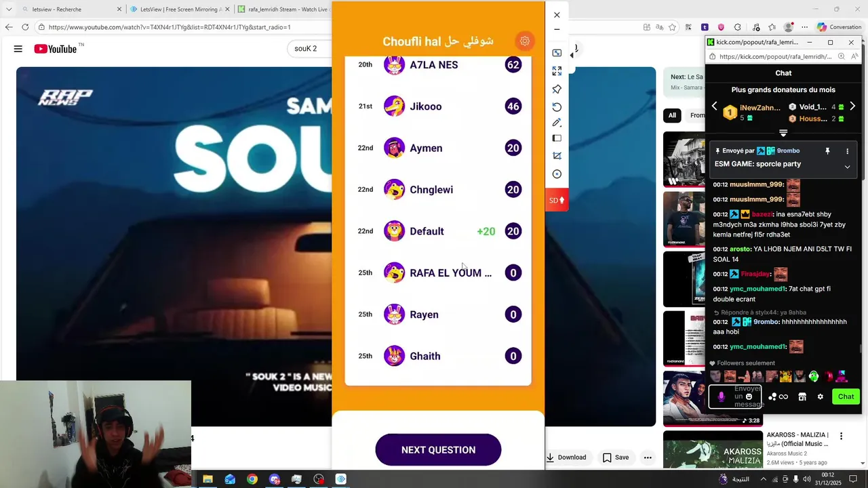Bookmark this page with star icon
The width and height of the screenshot is (868, 488).
click(x=672, y=27)
